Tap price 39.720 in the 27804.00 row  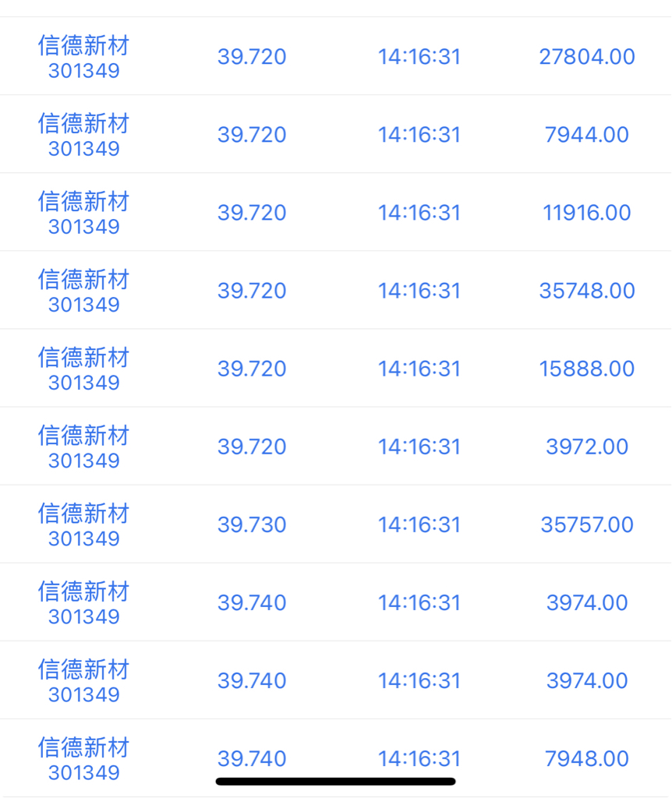point(252,56)
